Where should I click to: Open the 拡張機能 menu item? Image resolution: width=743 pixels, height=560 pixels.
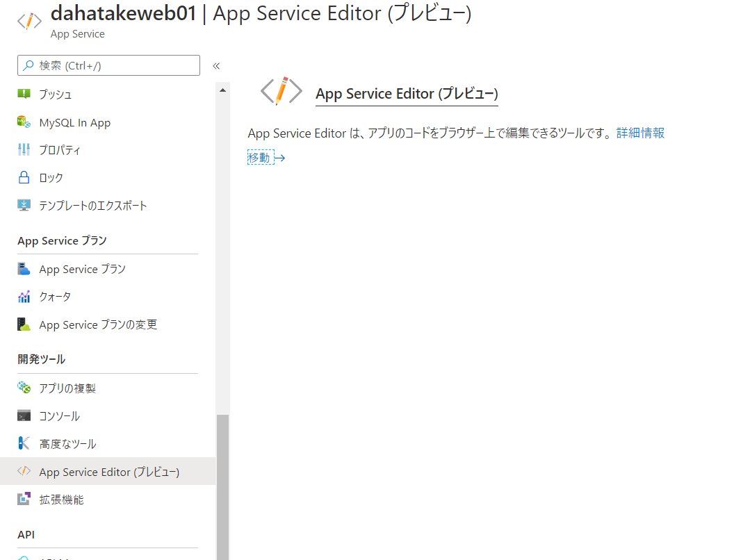tap(108, 500)
